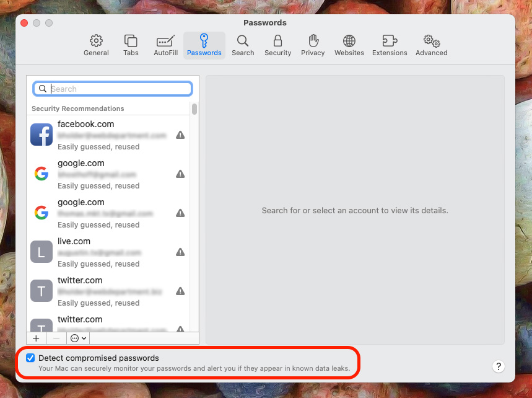Image resolution: width=532 pixels, height=398 pixels.
Task: Click the warning icon on first google.com row
Action: coord(180,174)
